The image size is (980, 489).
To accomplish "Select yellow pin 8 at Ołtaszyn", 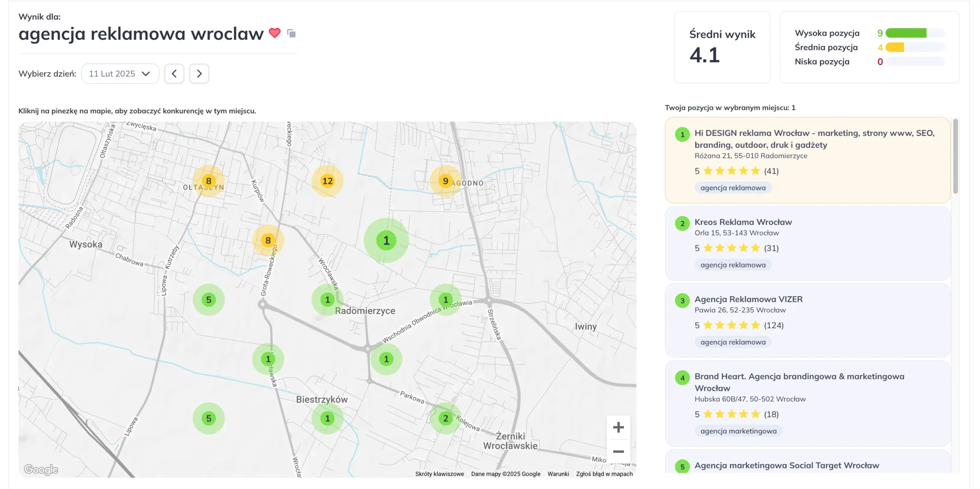I will tap(209, 181).
